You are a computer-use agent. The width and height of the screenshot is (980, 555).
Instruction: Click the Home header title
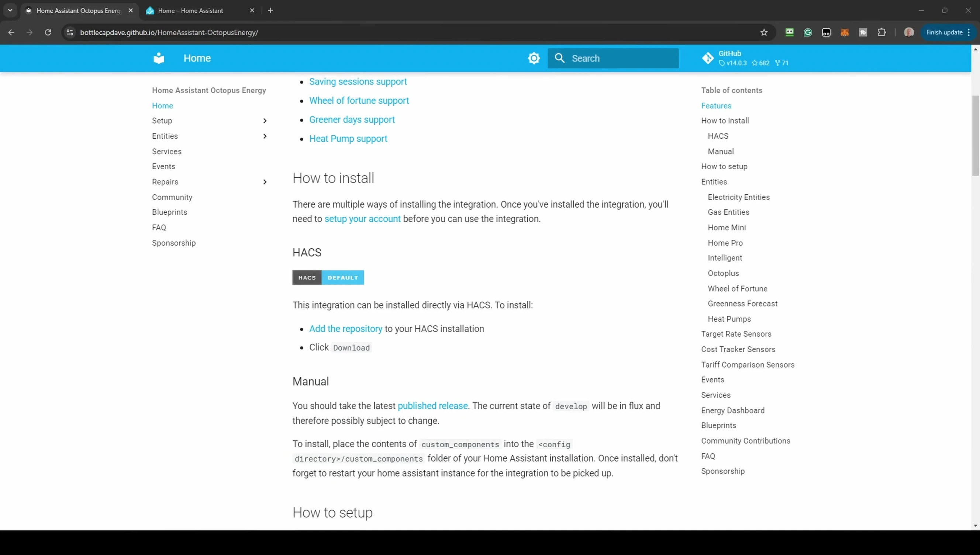tap(197, 58)
